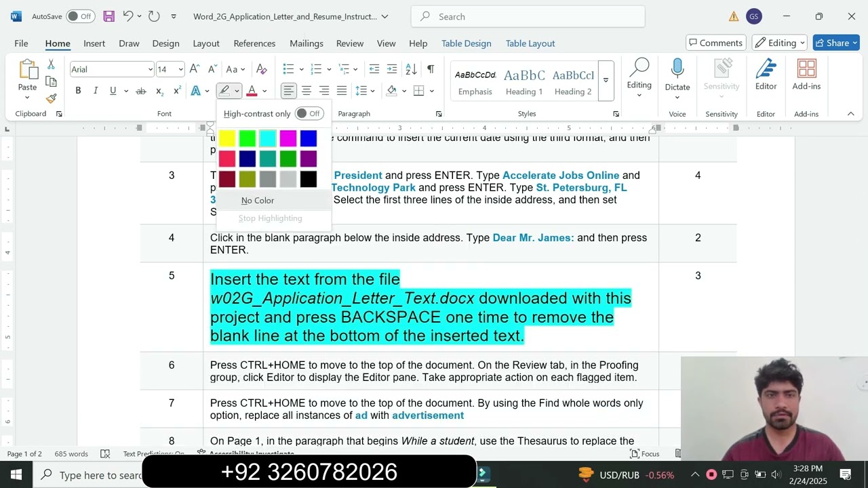Viewport: 868px width, 488px height.
Task: Increase font size with the larger A icon
Action: (x=195, y=69)
